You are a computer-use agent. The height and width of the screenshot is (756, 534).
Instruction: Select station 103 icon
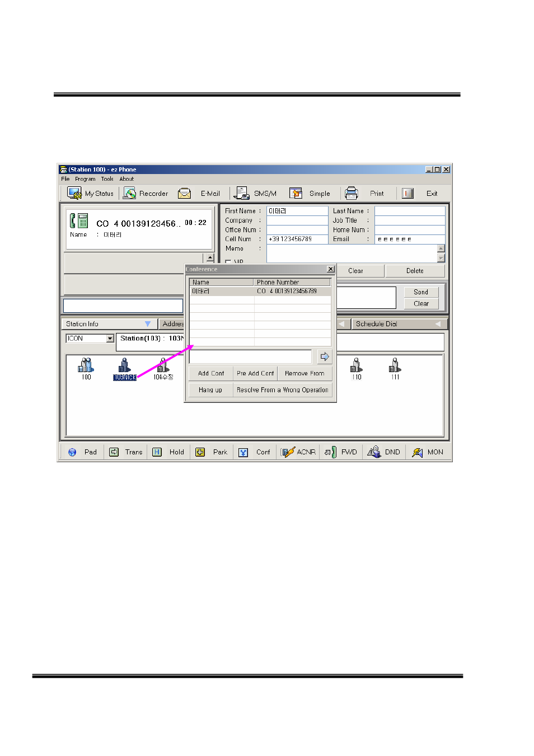pos(124,369)
